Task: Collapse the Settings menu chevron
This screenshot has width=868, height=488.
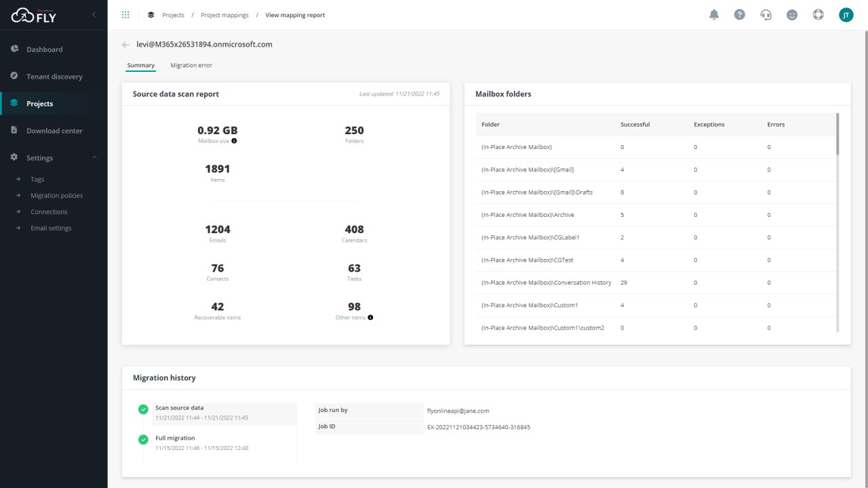Action: [x=94, y=158]
